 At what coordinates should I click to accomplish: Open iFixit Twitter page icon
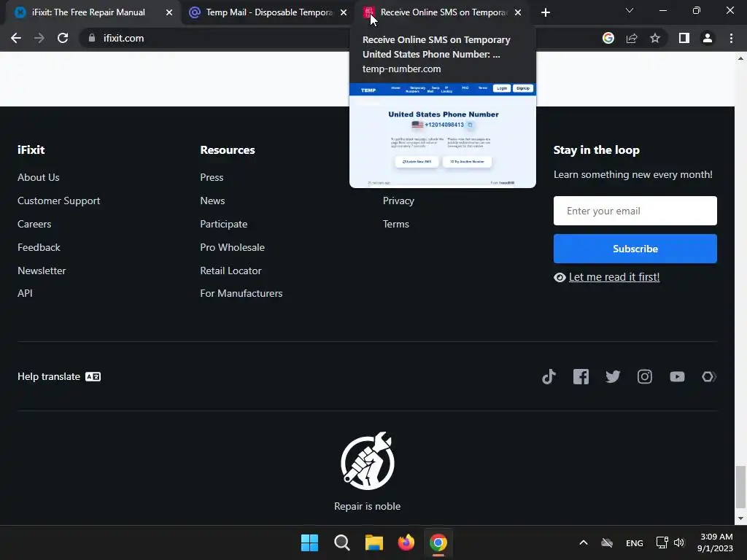coord(613,377)
